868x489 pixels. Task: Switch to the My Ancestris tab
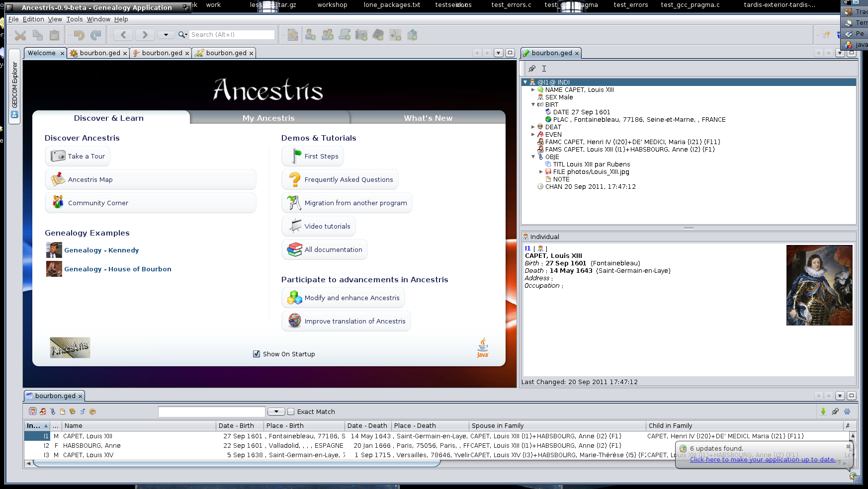(x=268, y=118)
